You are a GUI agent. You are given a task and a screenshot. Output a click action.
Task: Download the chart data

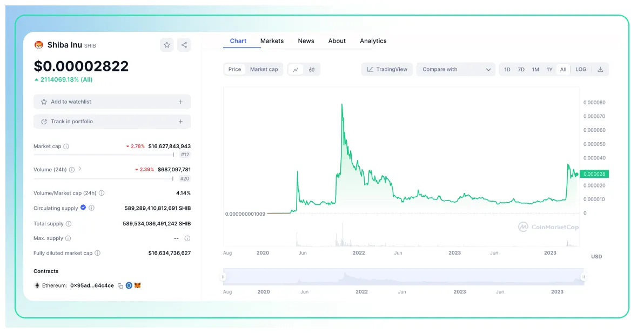coord(600,69)
